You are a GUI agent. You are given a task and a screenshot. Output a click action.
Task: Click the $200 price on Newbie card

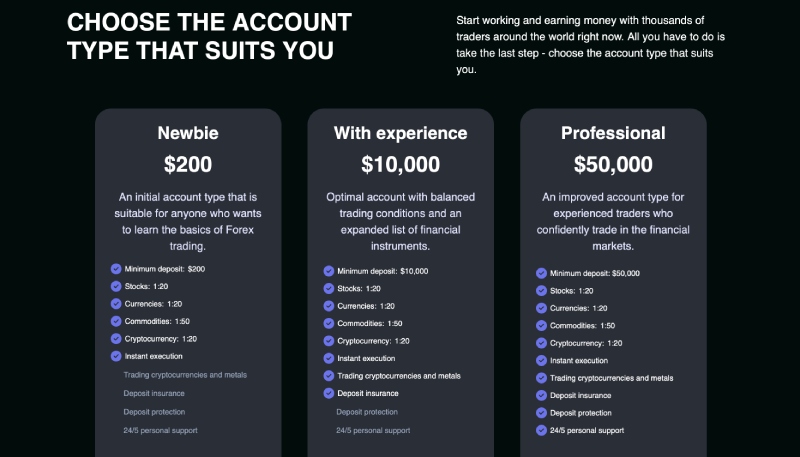pos(188,164)
